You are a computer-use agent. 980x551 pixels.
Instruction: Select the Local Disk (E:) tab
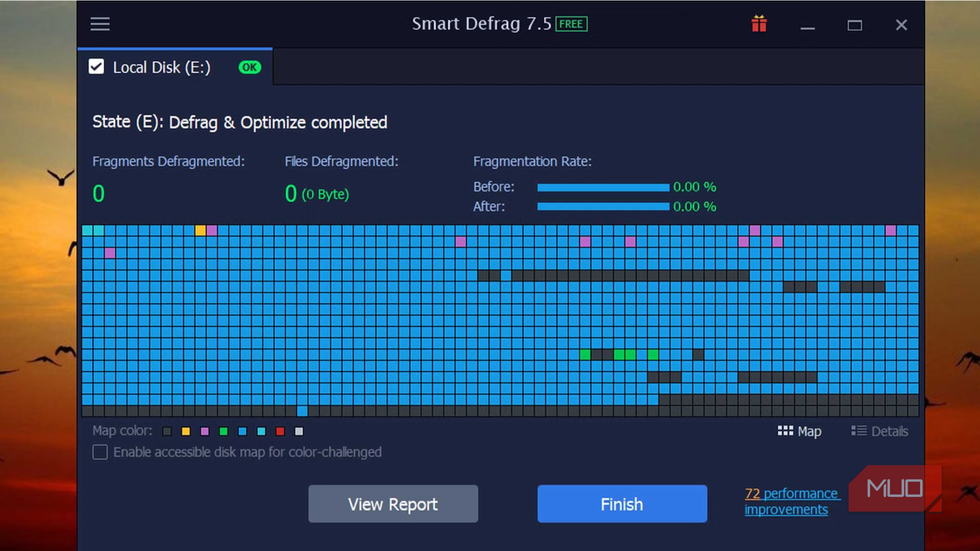[x=175, y=66]
